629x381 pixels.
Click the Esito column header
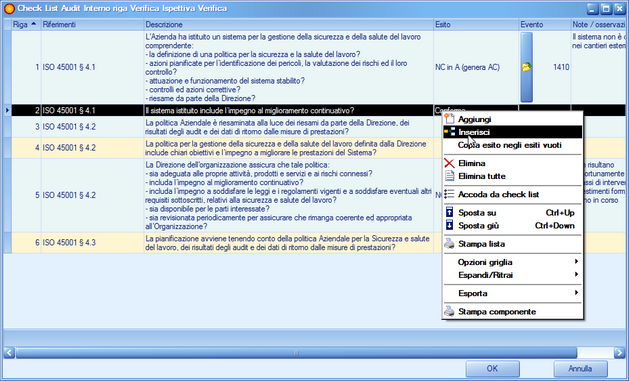pos(476,24)
